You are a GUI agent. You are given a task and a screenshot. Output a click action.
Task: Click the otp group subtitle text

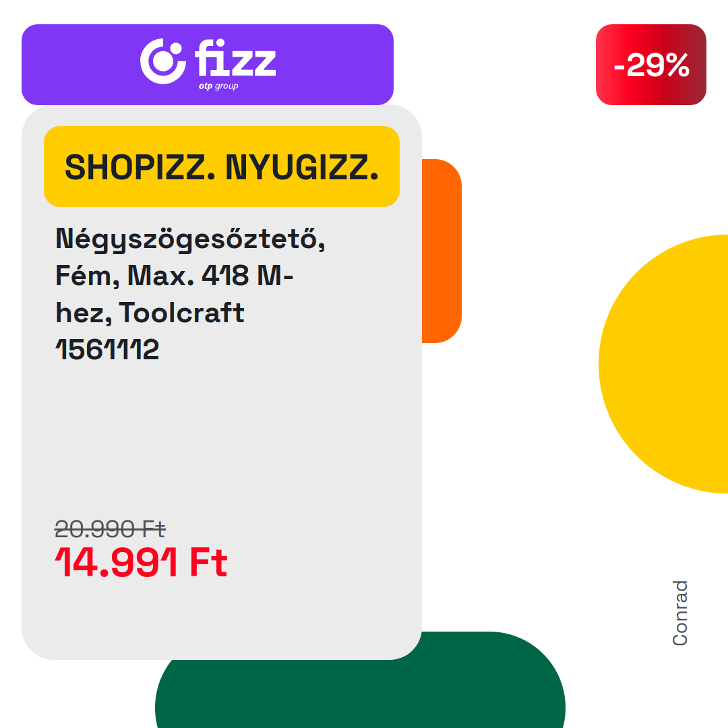tap(218, 86)
